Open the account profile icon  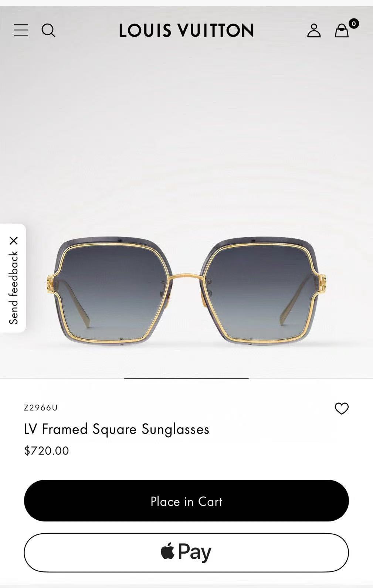314,30
